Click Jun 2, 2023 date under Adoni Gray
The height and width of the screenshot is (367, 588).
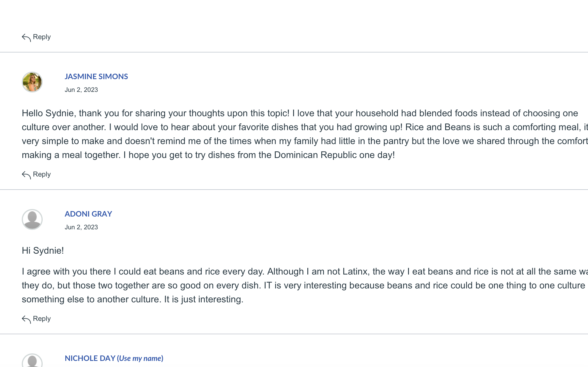[x=81, y=227]
